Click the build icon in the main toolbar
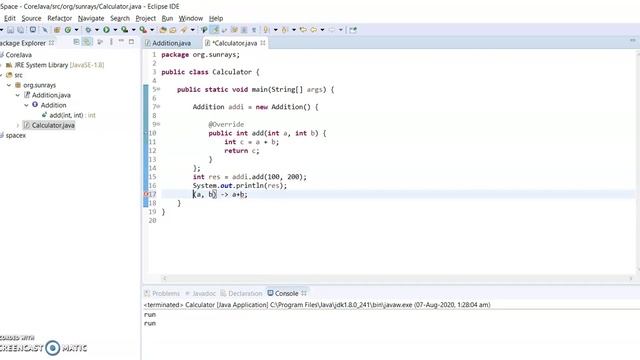This screenshot has height=360, width=640. coord(56,30)
